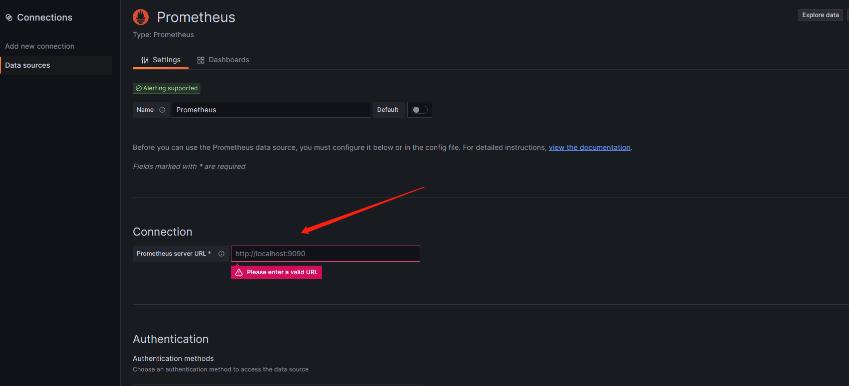Image resolution: width=849 pixels, height=386 pixels.
Task: Click the warning icon in URL error message
Action: click(x=239, y=272)
